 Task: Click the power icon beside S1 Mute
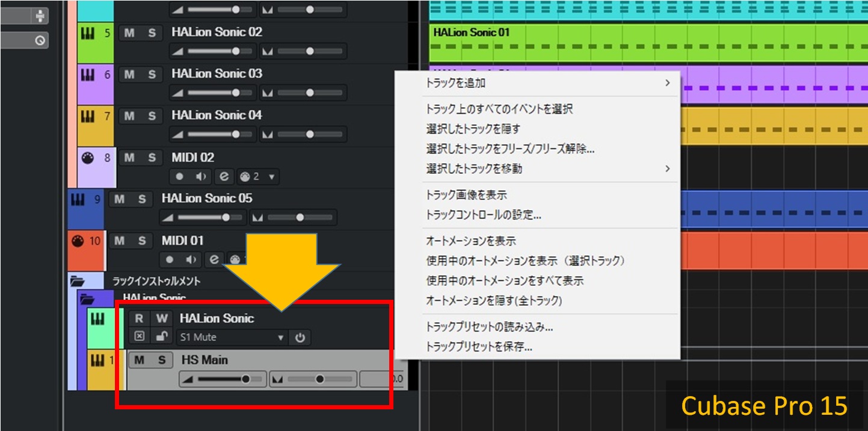[300, 338]
